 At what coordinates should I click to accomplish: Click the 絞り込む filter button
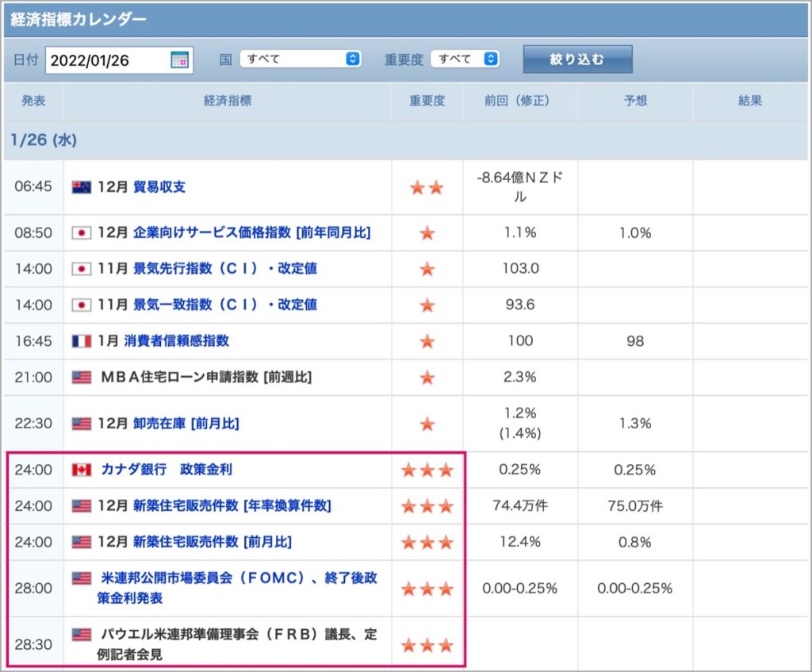tap(577, 59)
